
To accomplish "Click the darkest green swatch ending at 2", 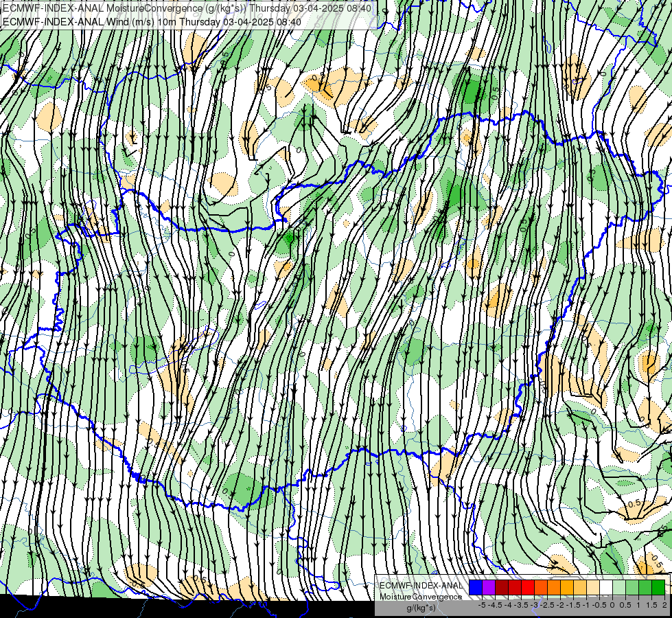I will tap(658, 588).
